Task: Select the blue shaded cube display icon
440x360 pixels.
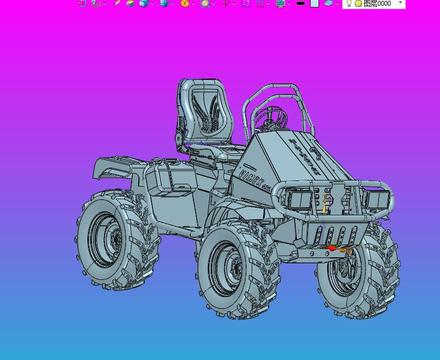Action: (x=144, y=3)
